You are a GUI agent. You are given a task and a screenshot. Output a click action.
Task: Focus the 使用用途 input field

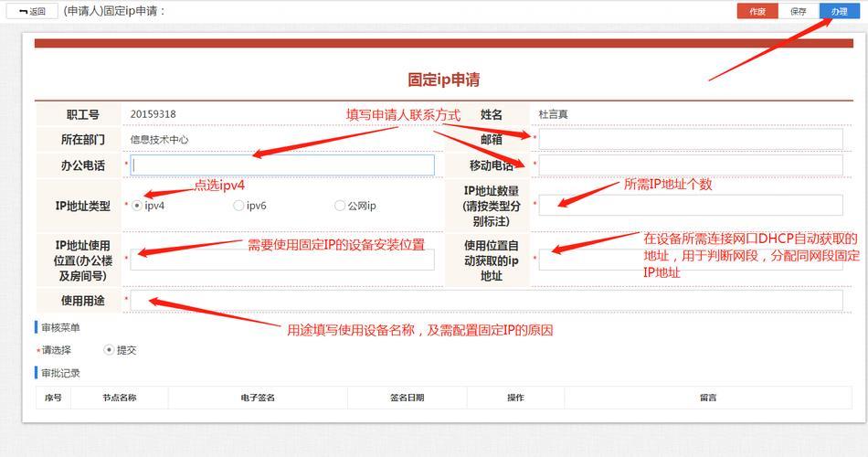[487, 300]
